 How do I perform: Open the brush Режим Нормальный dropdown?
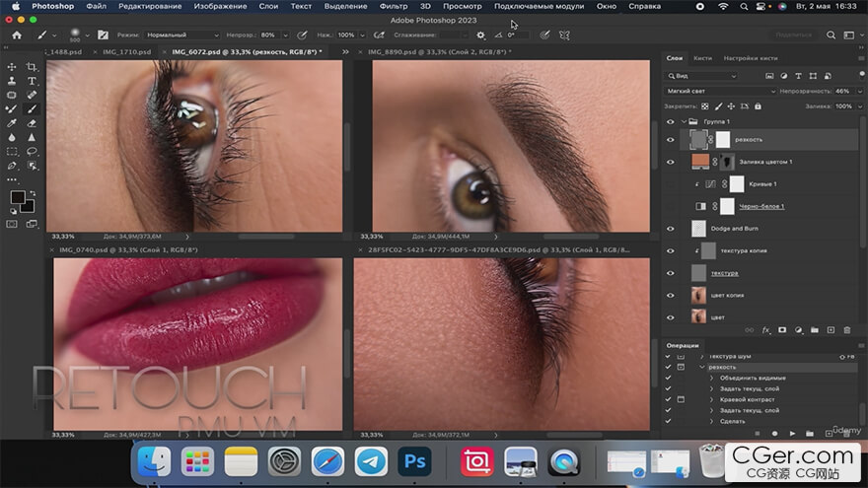click(x=182, y=35)
